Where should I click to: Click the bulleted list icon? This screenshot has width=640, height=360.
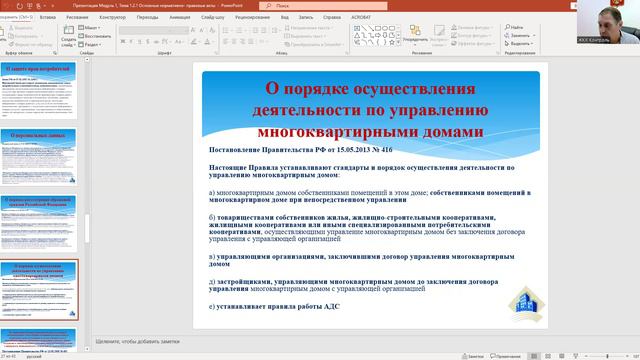click(226, 30)
